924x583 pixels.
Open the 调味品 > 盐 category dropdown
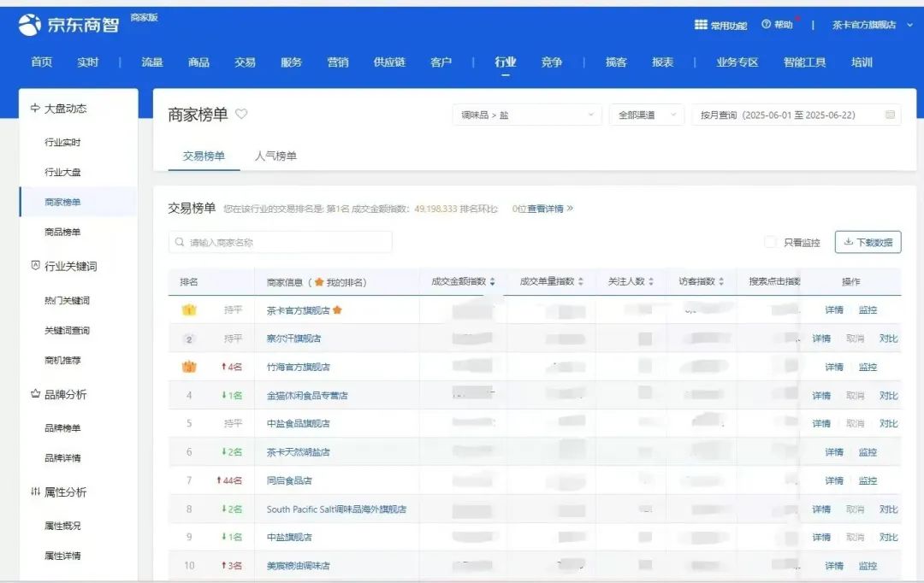coord(526,115)
